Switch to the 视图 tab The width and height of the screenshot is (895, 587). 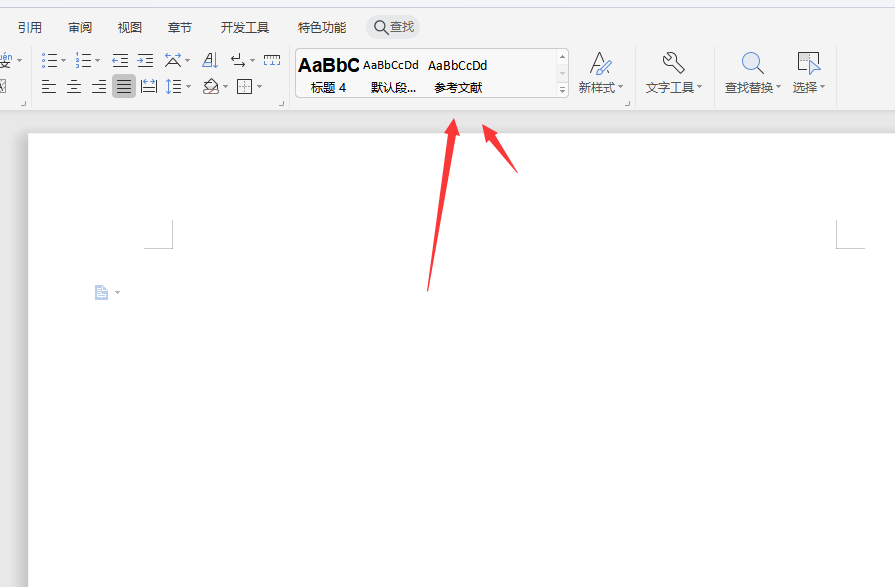coord(130,27)
